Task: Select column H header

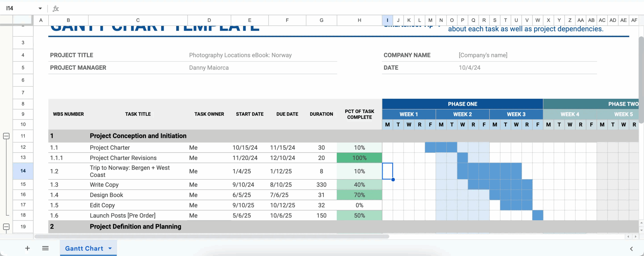Action: [359, 20]
